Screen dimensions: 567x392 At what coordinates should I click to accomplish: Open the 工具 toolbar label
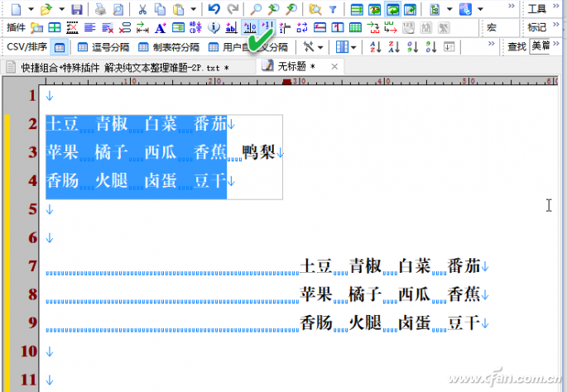pyautogui.click(x=536, y=9)
